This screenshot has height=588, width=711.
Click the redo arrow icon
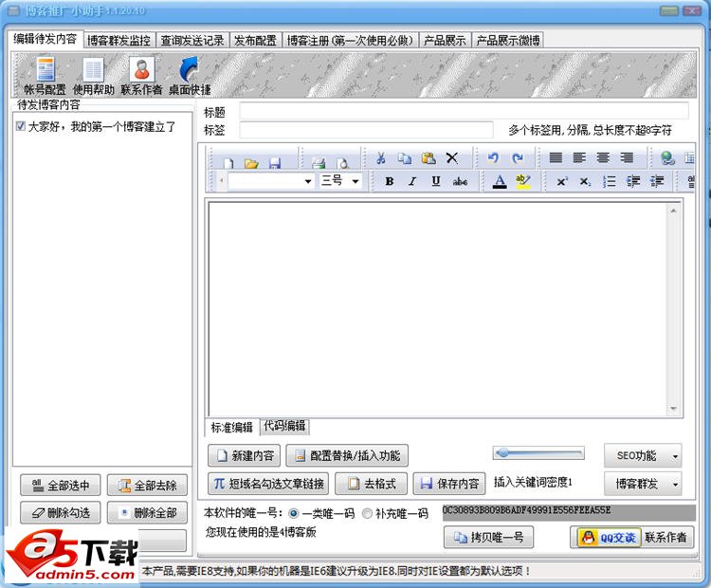coord(517,157)
